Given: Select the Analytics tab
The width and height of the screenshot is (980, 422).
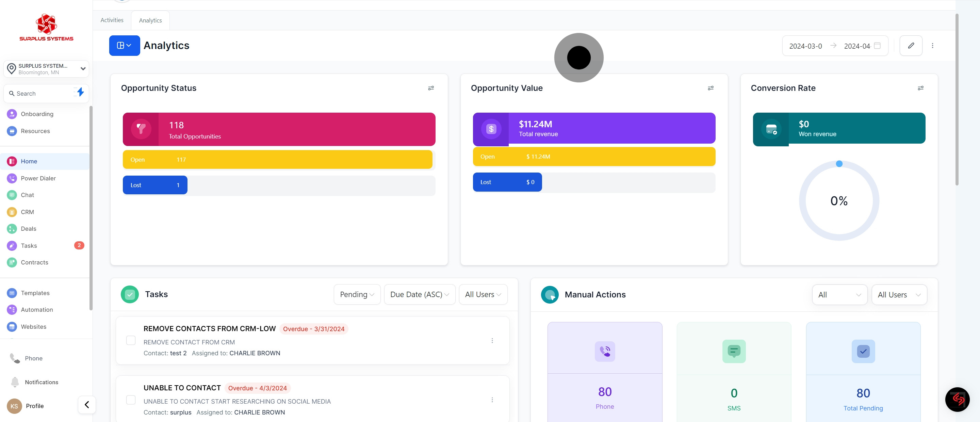Looking at the screenshot, I should (x=150, y=20).
